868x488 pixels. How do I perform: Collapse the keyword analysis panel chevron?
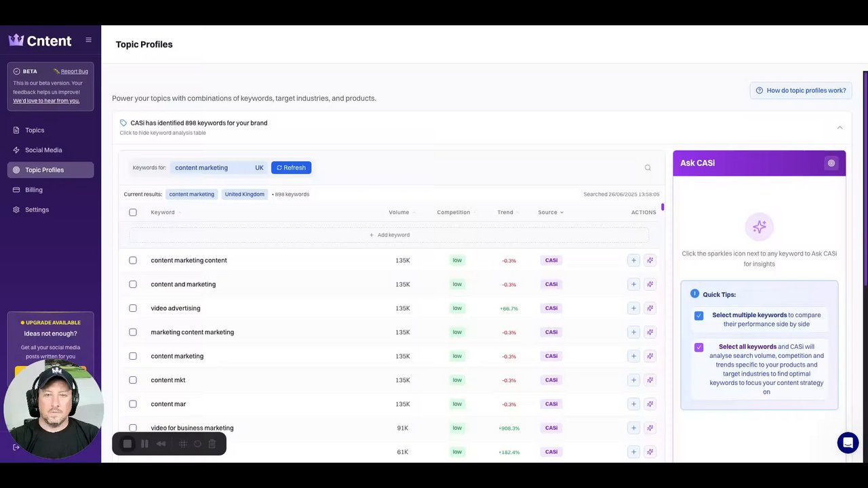[840, 127]
